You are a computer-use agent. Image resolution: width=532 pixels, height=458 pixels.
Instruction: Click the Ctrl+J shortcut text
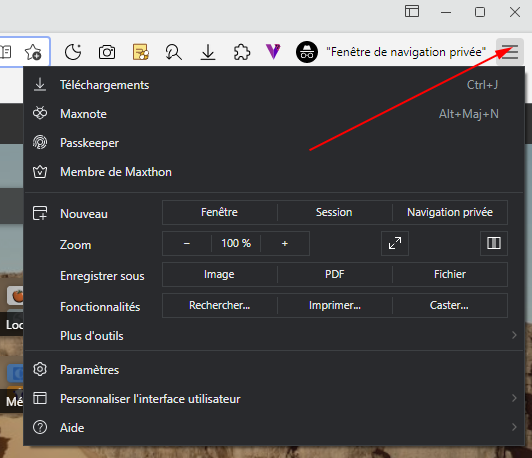[482, 85]
